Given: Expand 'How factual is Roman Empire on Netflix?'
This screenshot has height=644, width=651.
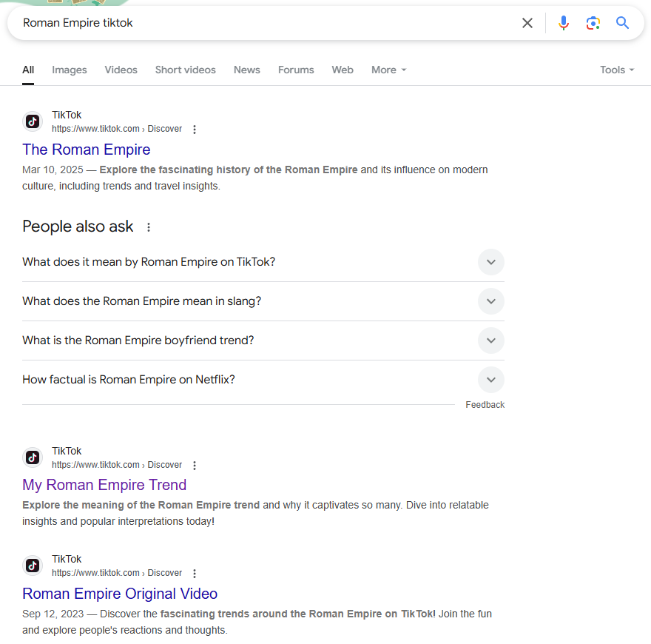Looking at the screenshot, I should tap(491, 380).
